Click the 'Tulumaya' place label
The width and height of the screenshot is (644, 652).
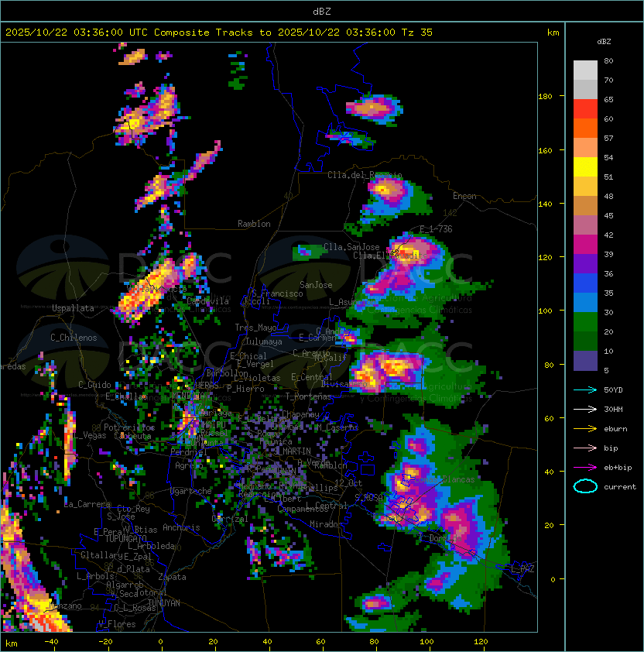[264, 341]
